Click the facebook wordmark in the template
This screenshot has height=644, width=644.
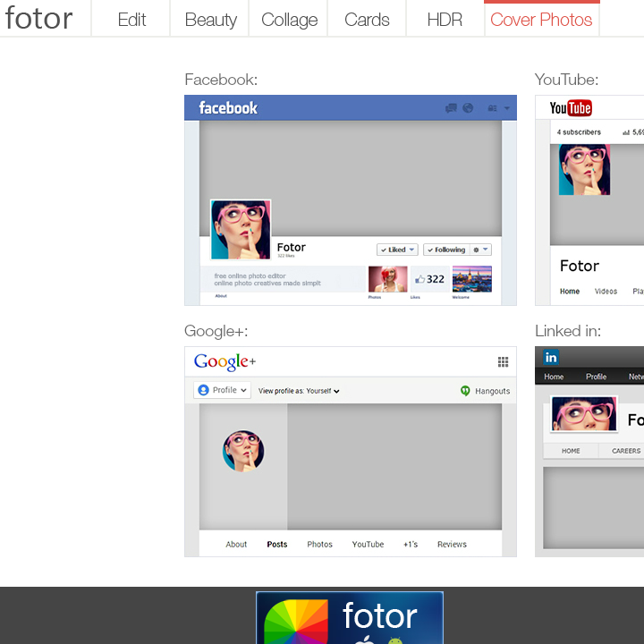[x=228, y=108]
